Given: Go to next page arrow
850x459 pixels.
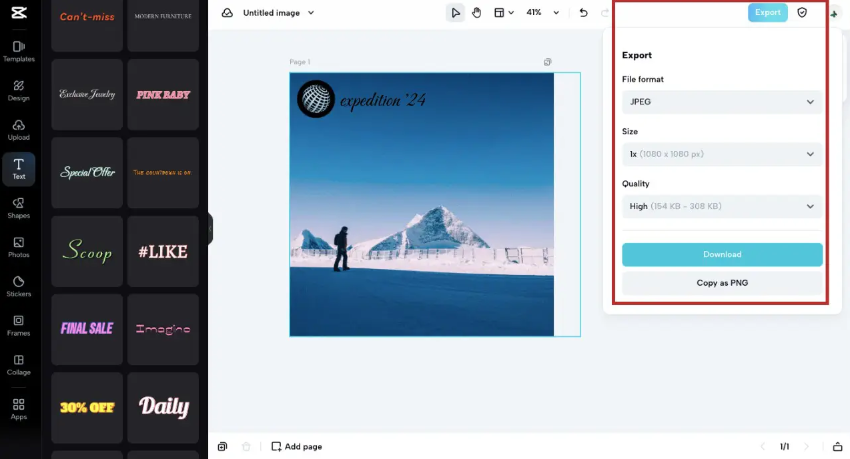Looking at the screenshot, I should point(806,447).
